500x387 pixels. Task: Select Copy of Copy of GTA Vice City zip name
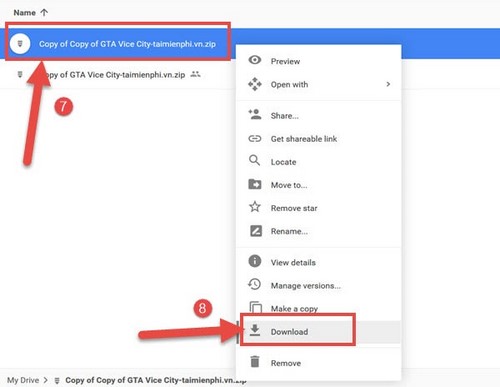127,44
